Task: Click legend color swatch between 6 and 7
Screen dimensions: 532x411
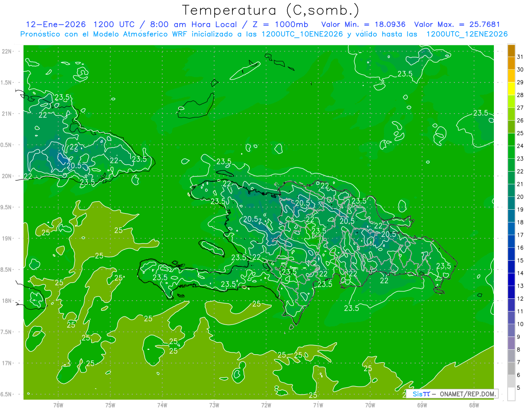Action: pos(511,368)
